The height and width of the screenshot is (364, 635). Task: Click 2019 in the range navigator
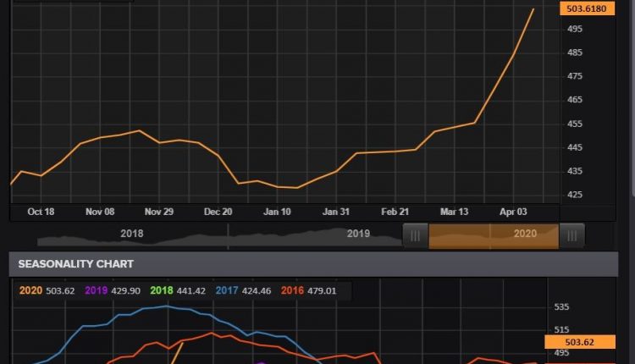click(358, 234)
